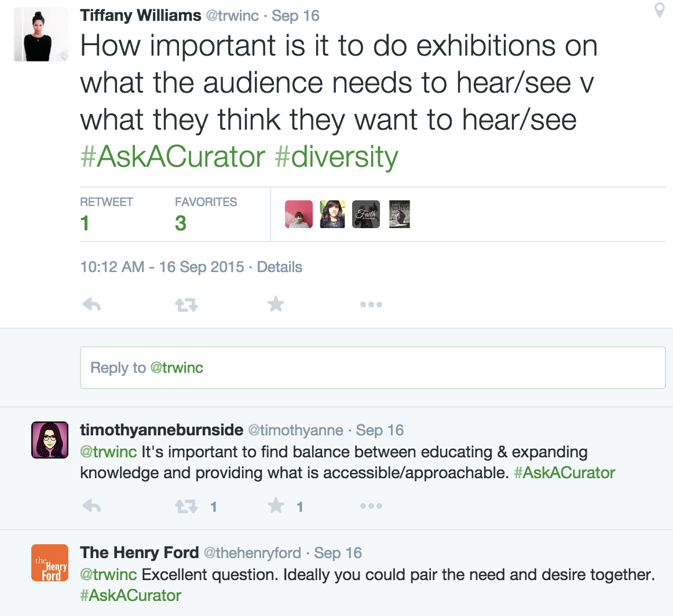Reply to Tiffany Williams' main tweet
Screen dimensions: 673x616
92,304
